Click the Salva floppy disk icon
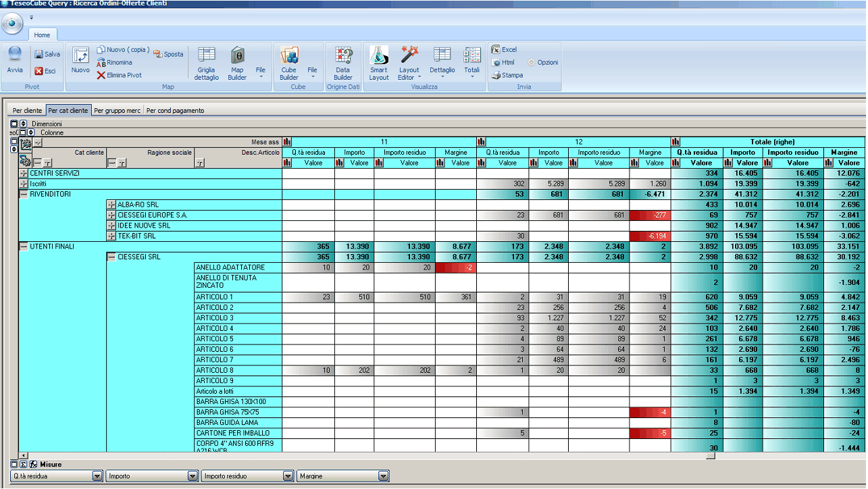868x489 pixels. (39, 54)
